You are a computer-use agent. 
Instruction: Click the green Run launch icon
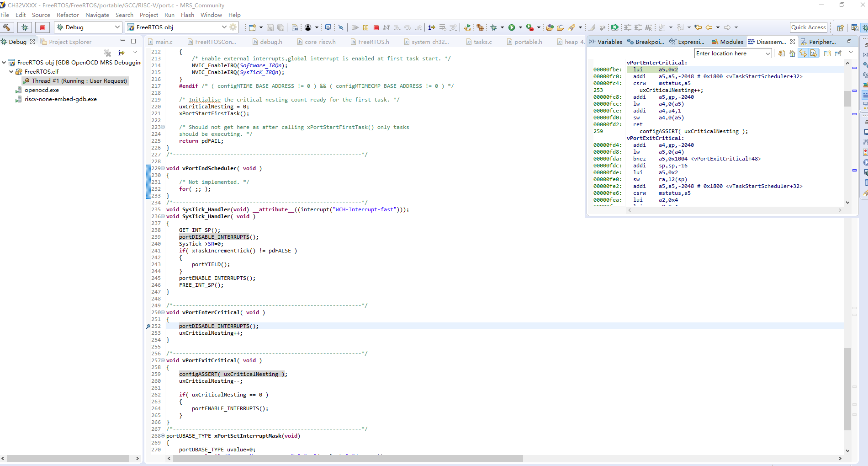point(512,27)
